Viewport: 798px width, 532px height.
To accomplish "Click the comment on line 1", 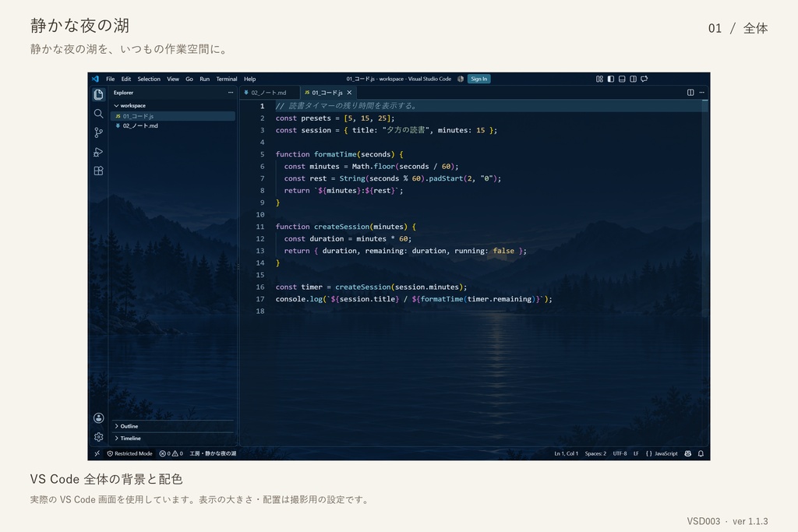I will click(x=347, y=106).
